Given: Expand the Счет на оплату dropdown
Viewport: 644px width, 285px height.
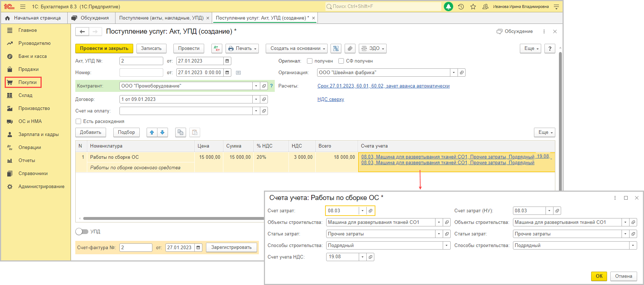Looking at the screenshot, I should 256,111.
